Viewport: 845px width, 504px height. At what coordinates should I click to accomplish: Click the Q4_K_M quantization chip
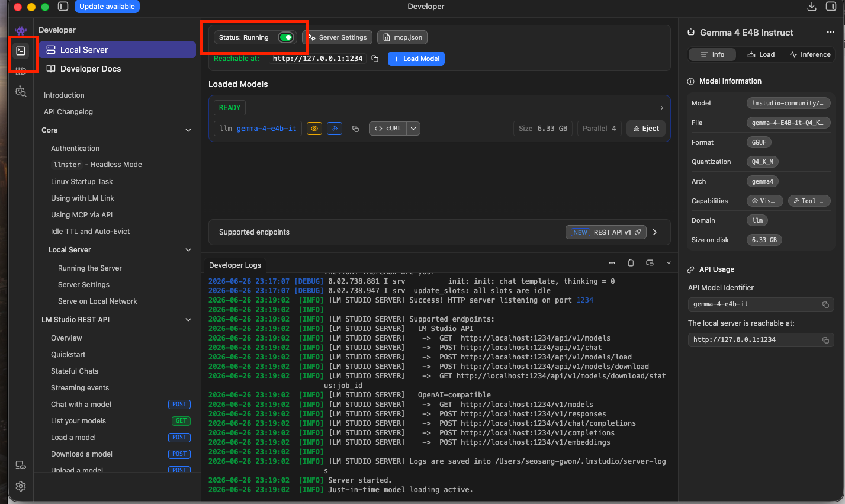click(763, 162)
